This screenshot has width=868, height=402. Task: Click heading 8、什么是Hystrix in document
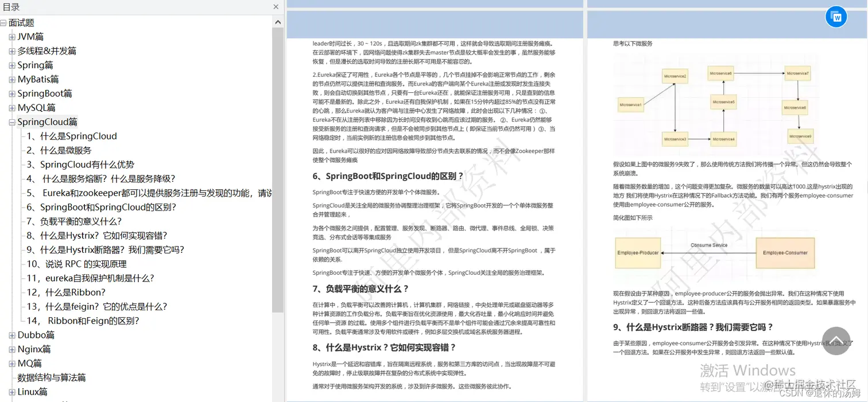[x=385, y=348]
